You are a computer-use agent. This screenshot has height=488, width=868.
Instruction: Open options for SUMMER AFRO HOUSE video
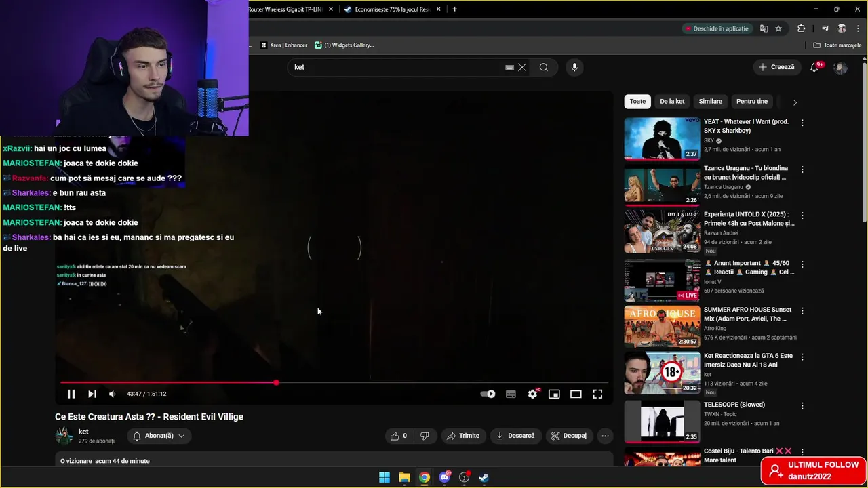[802, 311]
